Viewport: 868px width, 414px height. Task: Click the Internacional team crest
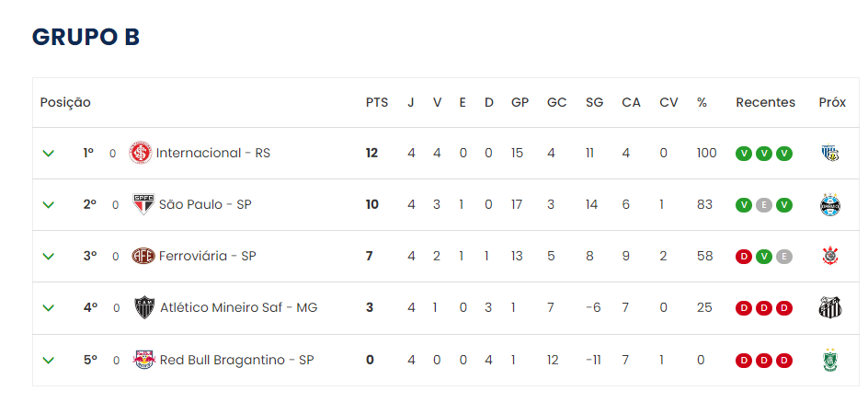coord(141,153)
